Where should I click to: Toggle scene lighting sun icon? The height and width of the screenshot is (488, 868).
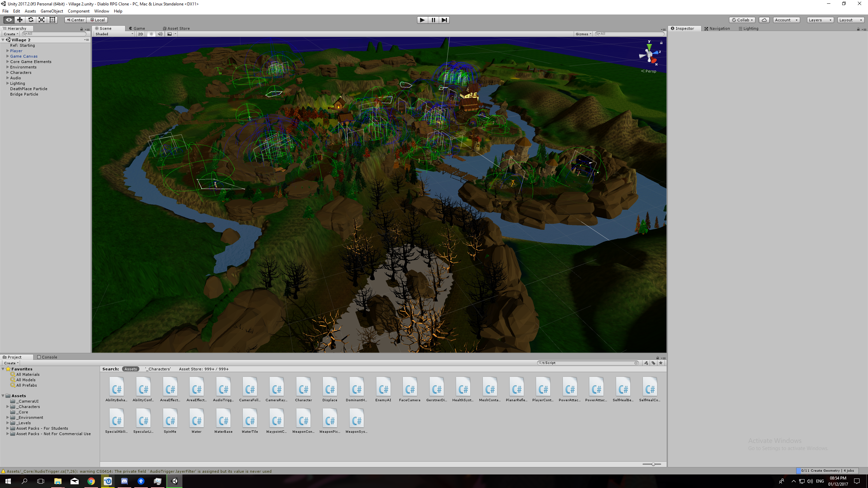pos(151,34)
